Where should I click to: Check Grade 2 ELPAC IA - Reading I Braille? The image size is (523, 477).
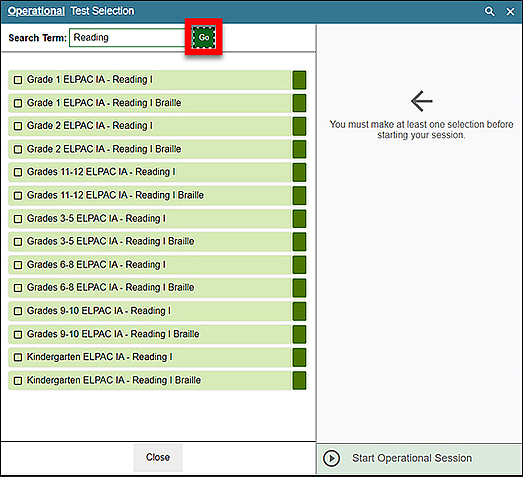point(18,149)
